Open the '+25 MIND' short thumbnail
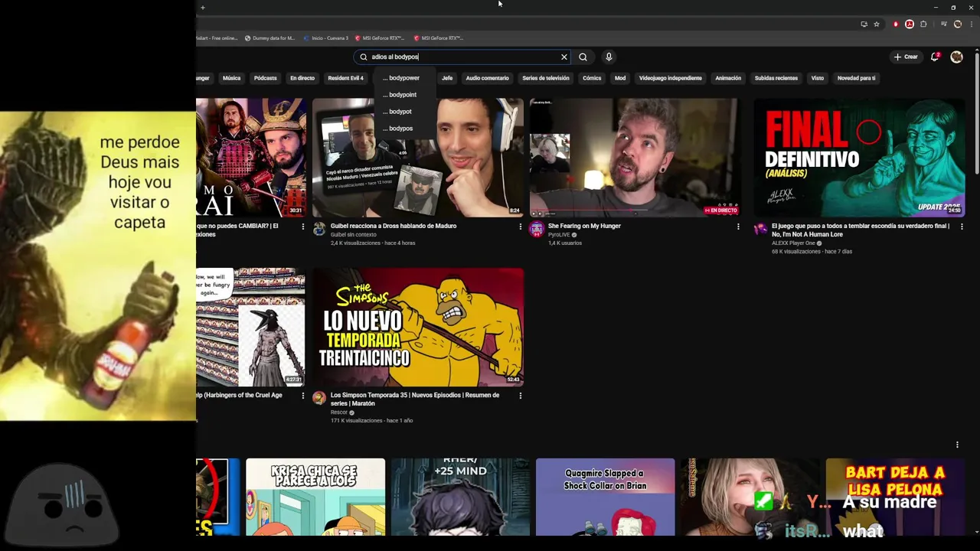This screenshot has height=551, width=980. click(x=460, y=497)
